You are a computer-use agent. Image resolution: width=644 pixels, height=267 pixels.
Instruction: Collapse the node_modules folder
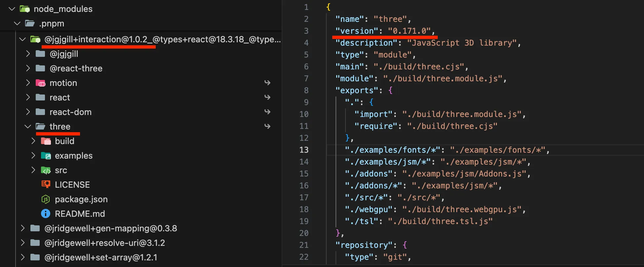[x=12, y=9]
